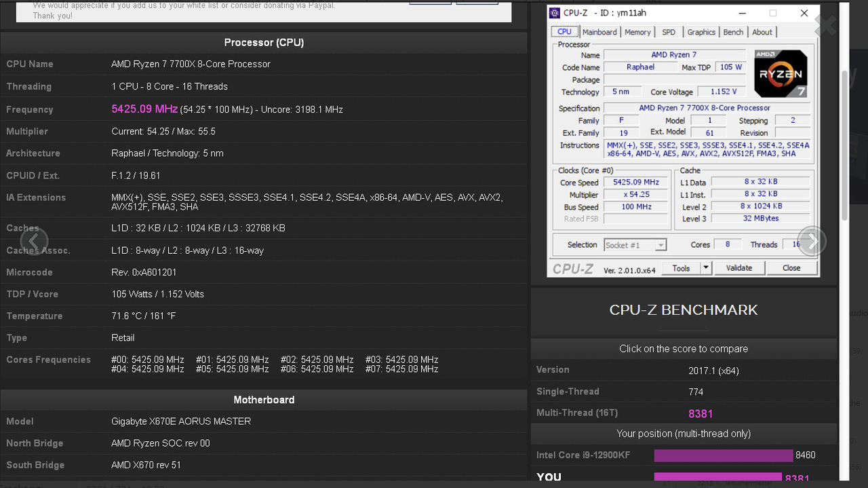
Task: Click the L1 Data 8 x 32 KB field
Action: point(761,182)
